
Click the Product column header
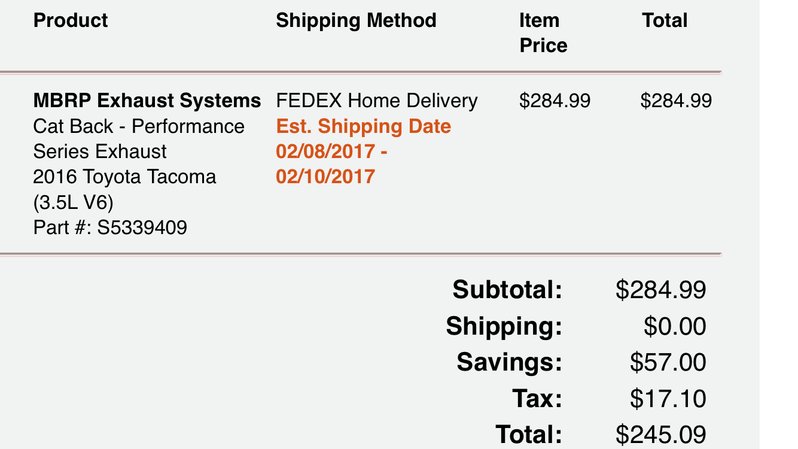70,20
